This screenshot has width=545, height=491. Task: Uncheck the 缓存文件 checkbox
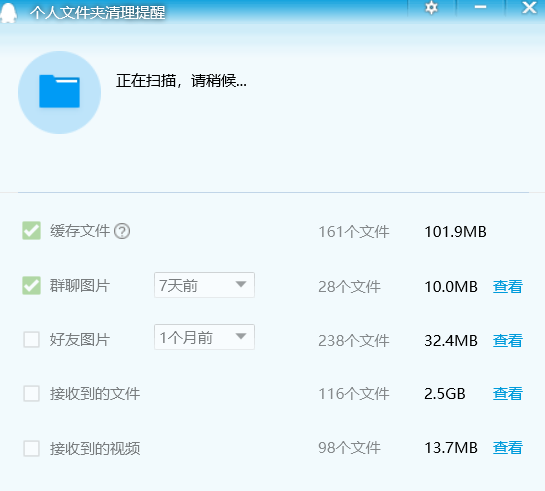pos(32,231)
